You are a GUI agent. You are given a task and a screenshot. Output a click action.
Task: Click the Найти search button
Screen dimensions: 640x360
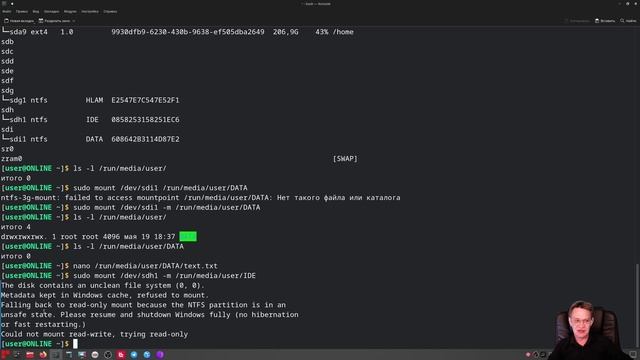click(628, 20)
